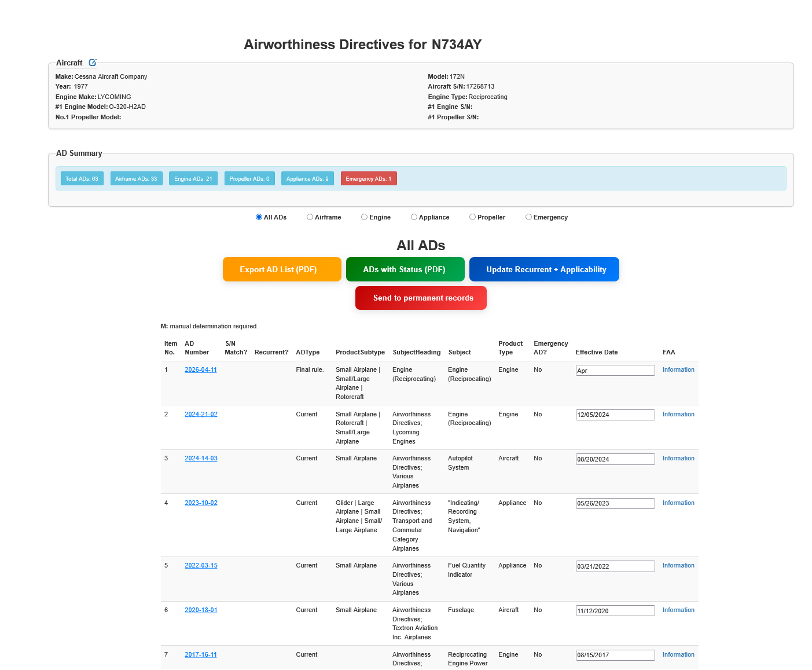Pick the Appliance radio option
Screen dimensions: 812x670
click(x=414, y=217)
